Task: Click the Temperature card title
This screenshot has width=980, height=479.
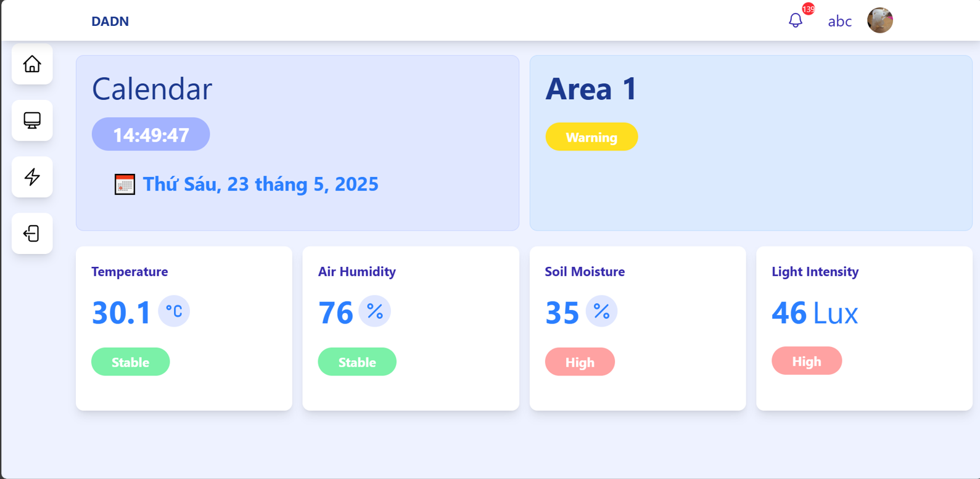Action: point(129,271)
